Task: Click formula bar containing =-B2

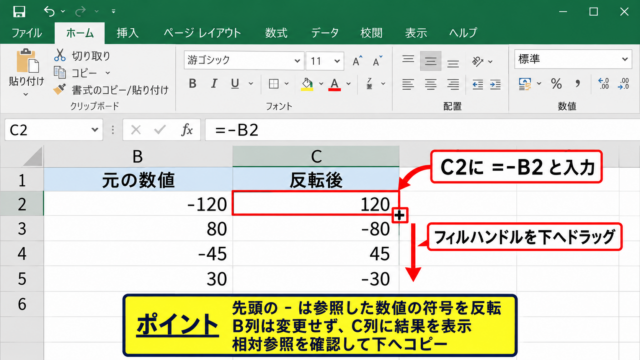Action: [422, 130]
